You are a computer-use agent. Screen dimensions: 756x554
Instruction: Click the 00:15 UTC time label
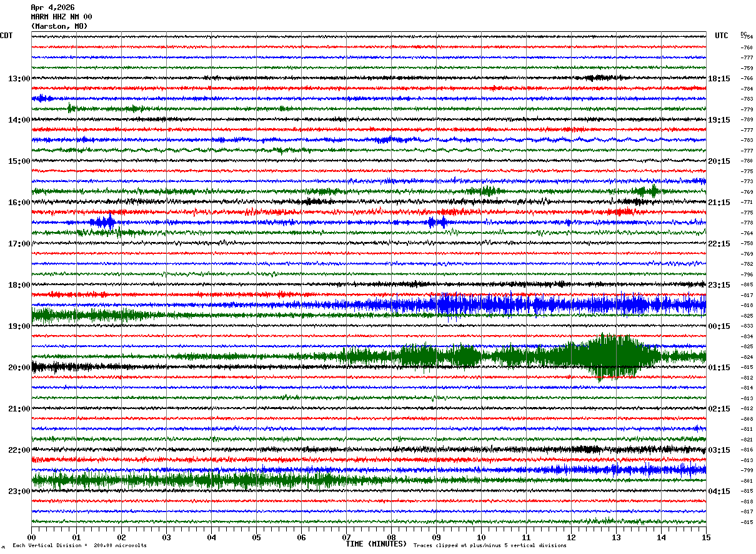[719, 326]
